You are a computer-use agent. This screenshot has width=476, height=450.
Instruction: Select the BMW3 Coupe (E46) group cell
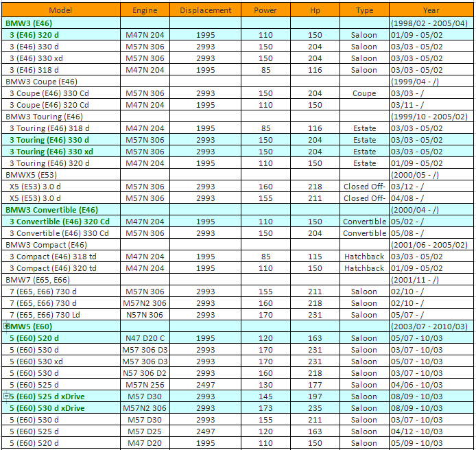[x=61, y=82]
